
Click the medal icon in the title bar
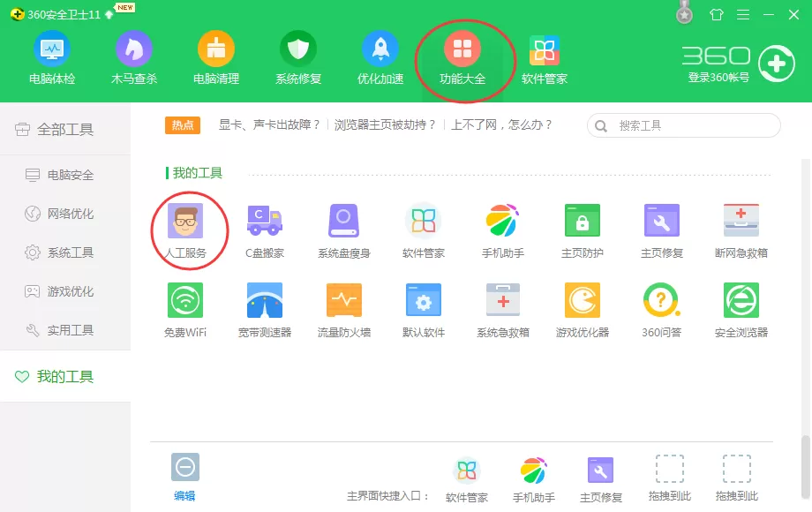[685, 12]
